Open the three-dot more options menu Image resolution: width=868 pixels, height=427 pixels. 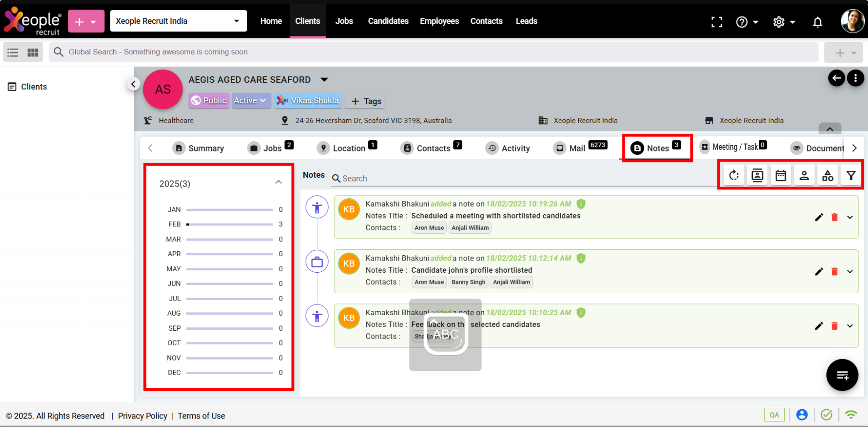pos(855,78)
